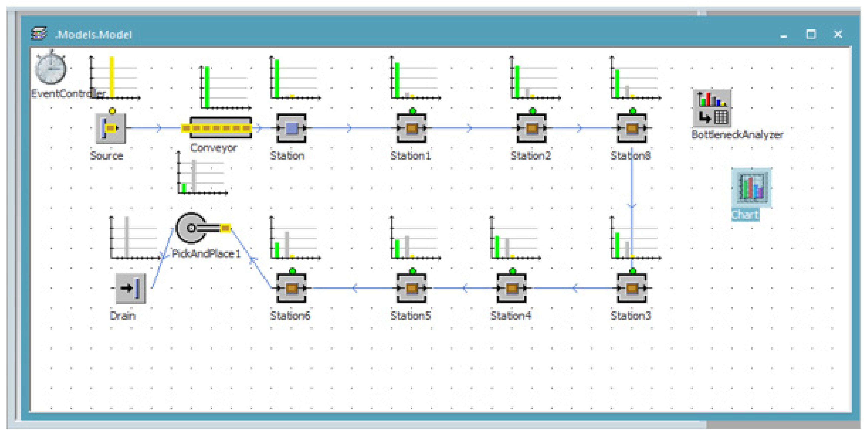Click the Station8 icon
Screen dimensions: 868x438
click(x=632, y=128)
